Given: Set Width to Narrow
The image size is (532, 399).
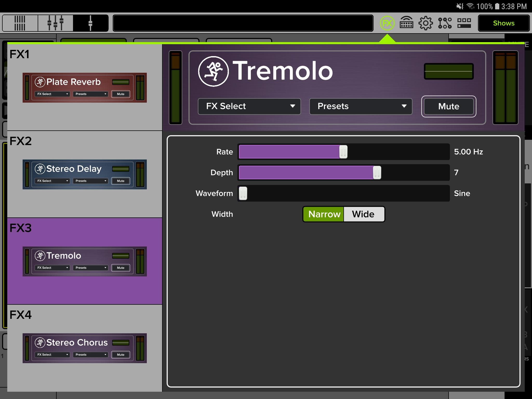Looking at the screenshot, I should pos(324,214).
